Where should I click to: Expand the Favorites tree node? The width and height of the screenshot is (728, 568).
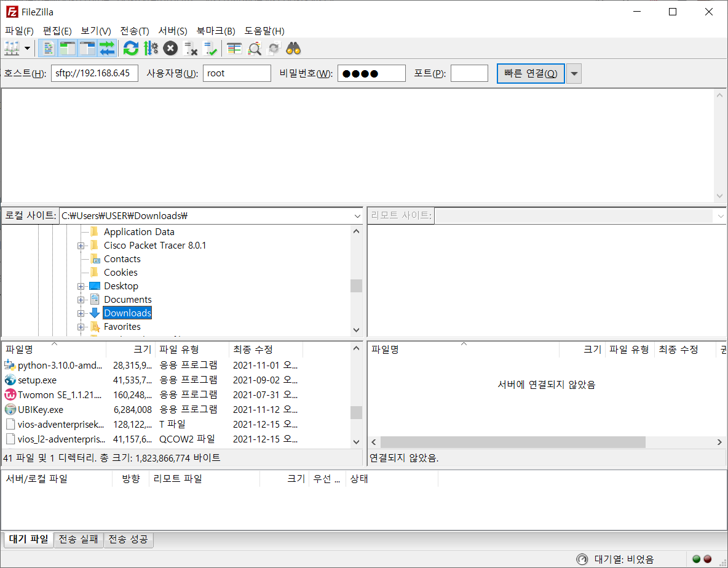[81, 327]
